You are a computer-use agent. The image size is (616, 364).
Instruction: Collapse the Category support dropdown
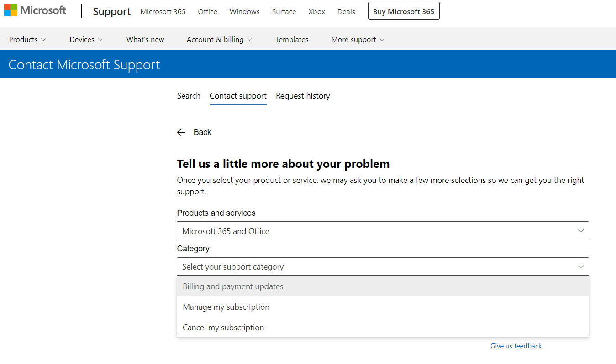(383, 266)
